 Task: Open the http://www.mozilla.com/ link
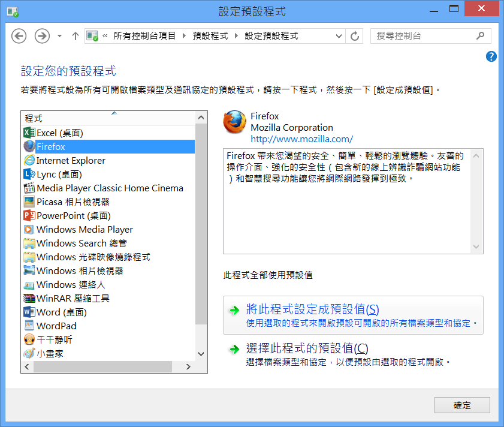pyautogui.click(x=302, y=139)
